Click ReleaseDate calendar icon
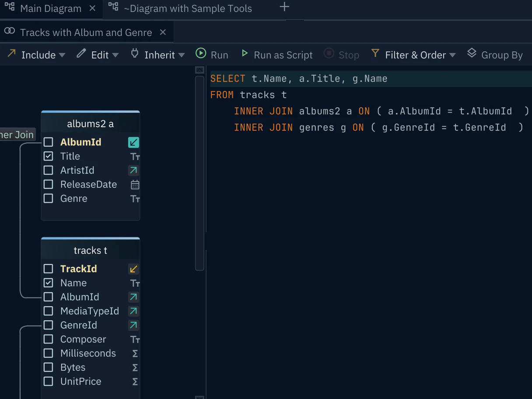Image resolution: width=532 pixels, height=399 pixels. tap(135, 185)
